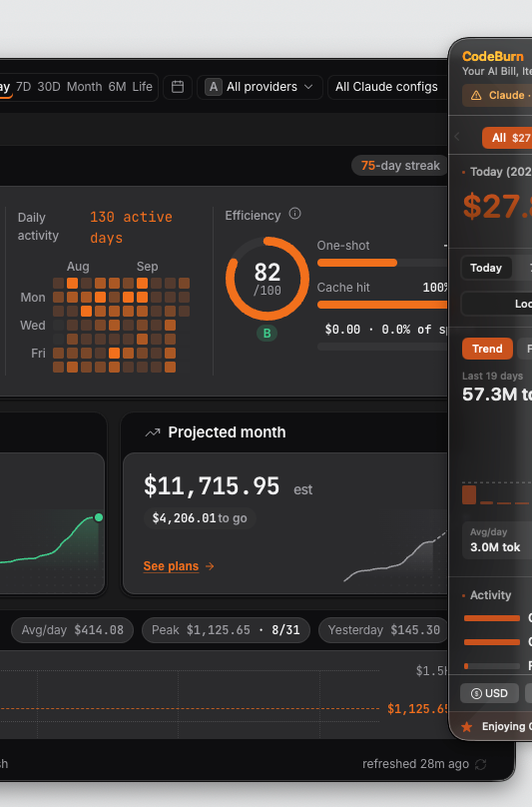Click the Avg/day 3.0M tok card

pyautogui.click(x=497, y=540)
